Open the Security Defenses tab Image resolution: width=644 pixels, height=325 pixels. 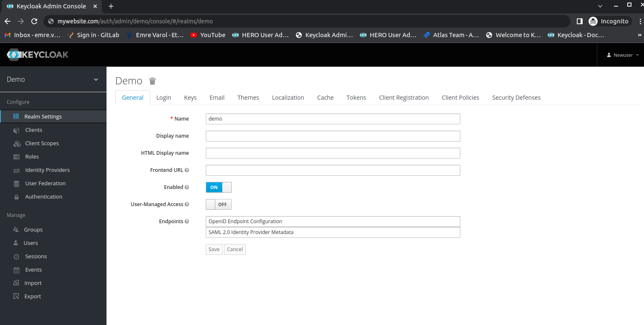click(x=516, y=97)
